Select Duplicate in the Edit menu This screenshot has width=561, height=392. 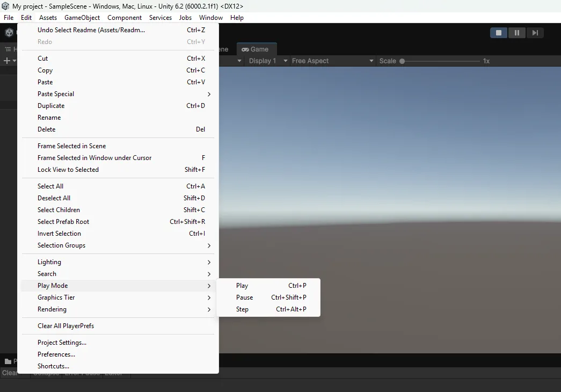[51, 106]
